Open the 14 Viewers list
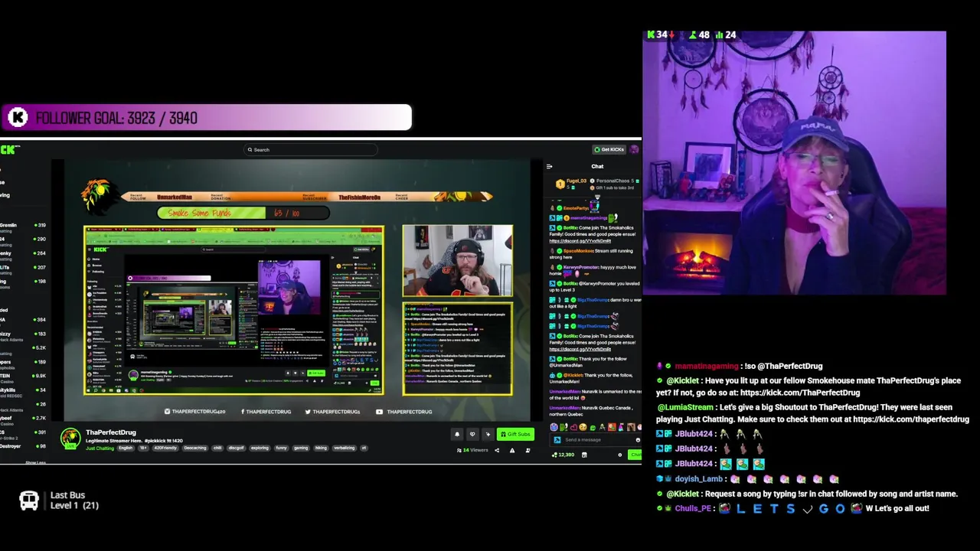The width and height of the screenshot is (980, 551). coord(472,450)
